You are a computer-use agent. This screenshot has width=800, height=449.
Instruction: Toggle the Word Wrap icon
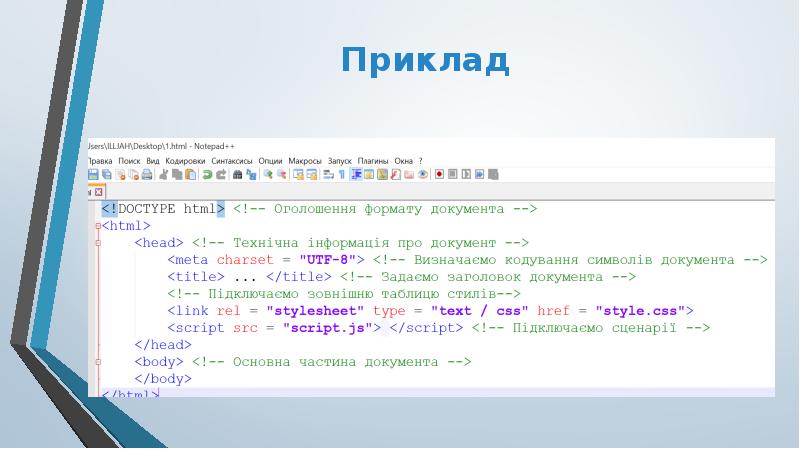[x=329, y=174]
